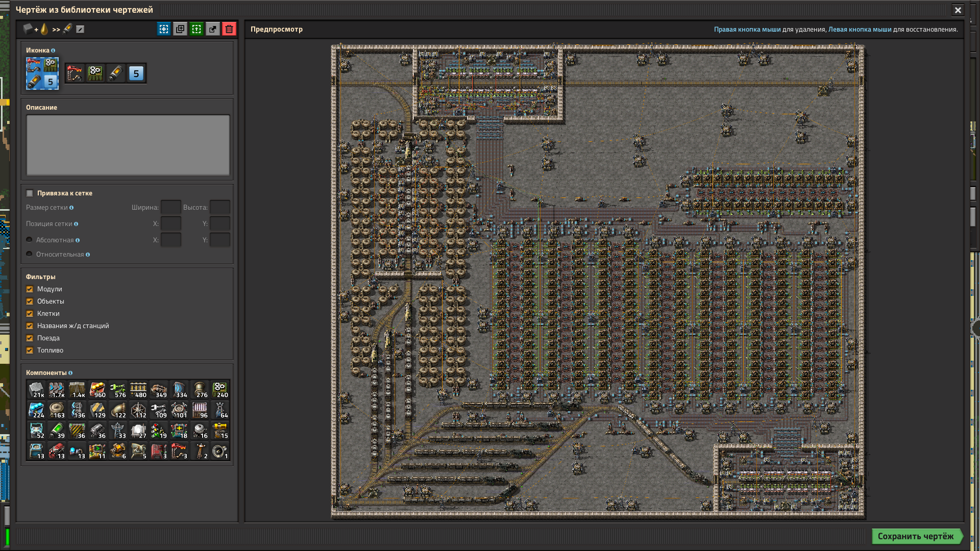Click the 39 green canister component
This screenshot has height=551, width=980.
(x=57, y=431)
